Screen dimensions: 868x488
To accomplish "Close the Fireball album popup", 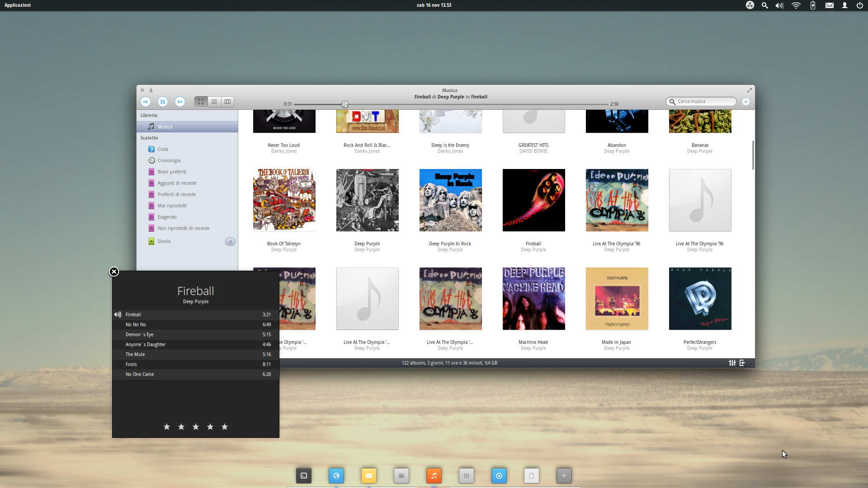I will 114,272.
